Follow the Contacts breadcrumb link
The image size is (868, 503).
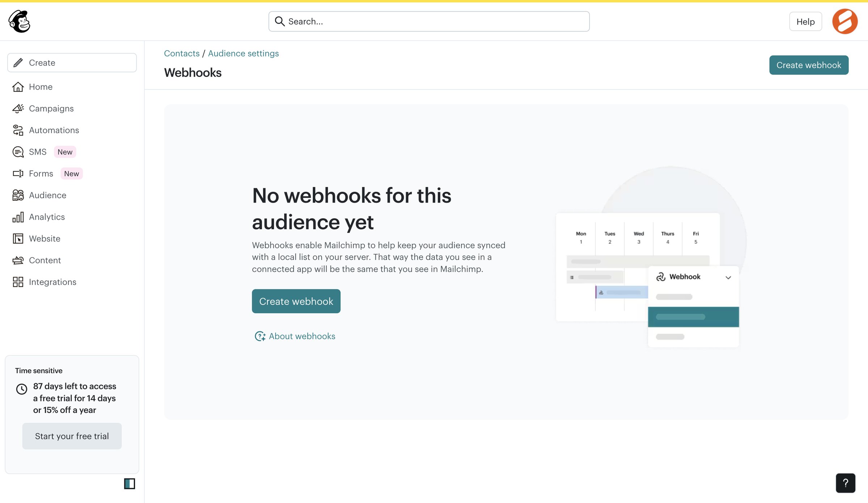182,54
